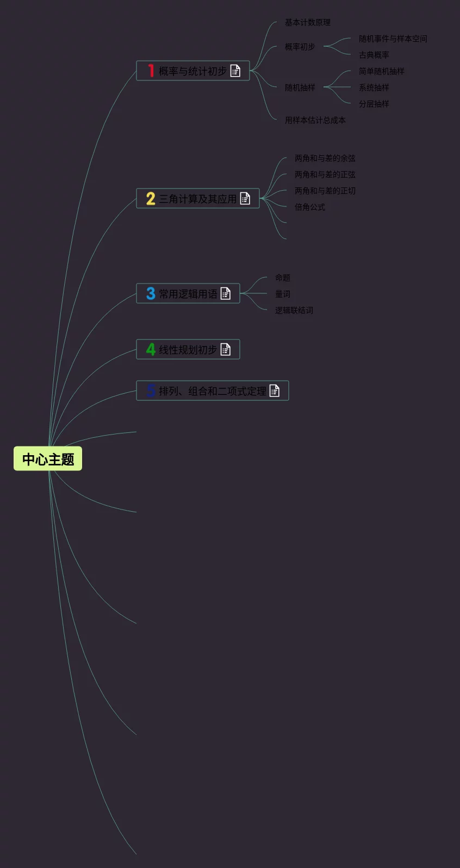This screenshot has height=868, width=460.
Task: Select the 倍角公式 subtopic
Action: pyautogui.click(x=309, y=207)
